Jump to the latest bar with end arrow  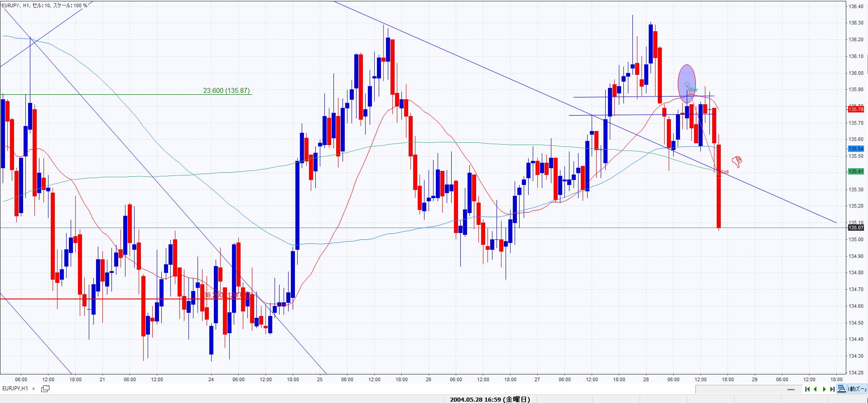click(832, 389)
